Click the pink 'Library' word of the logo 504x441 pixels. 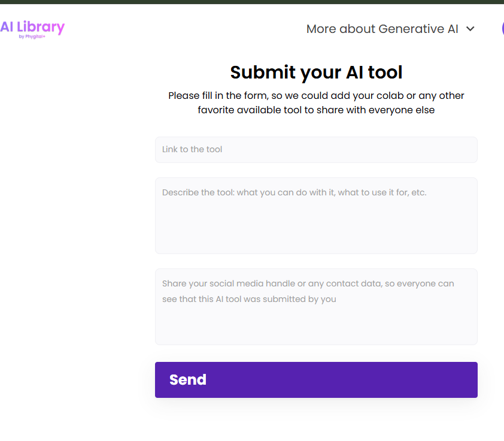[41, 28]
